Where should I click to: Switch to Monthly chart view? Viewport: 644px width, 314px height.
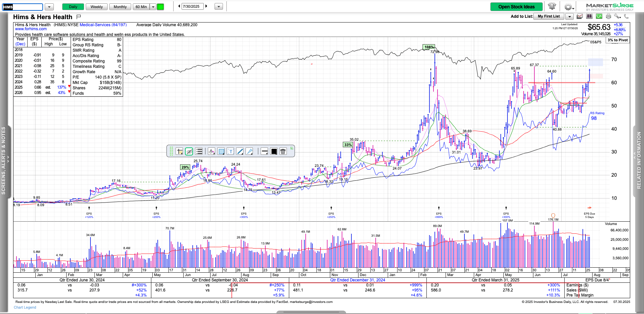click(120, 7)
